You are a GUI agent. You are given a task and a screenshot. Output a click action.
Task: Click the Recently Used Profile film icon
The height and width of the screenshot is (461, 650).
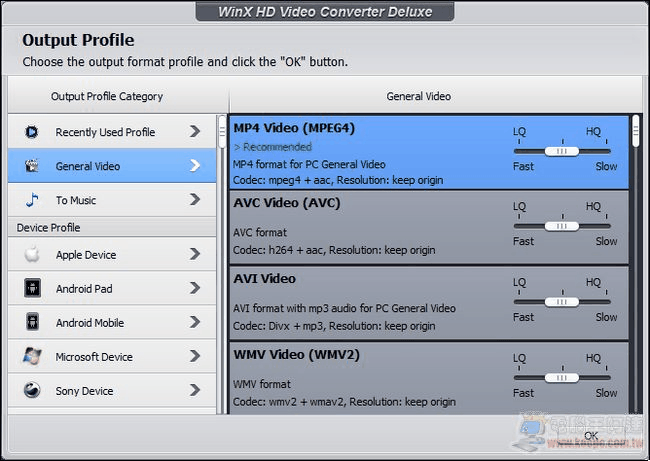tap(32, 132)
